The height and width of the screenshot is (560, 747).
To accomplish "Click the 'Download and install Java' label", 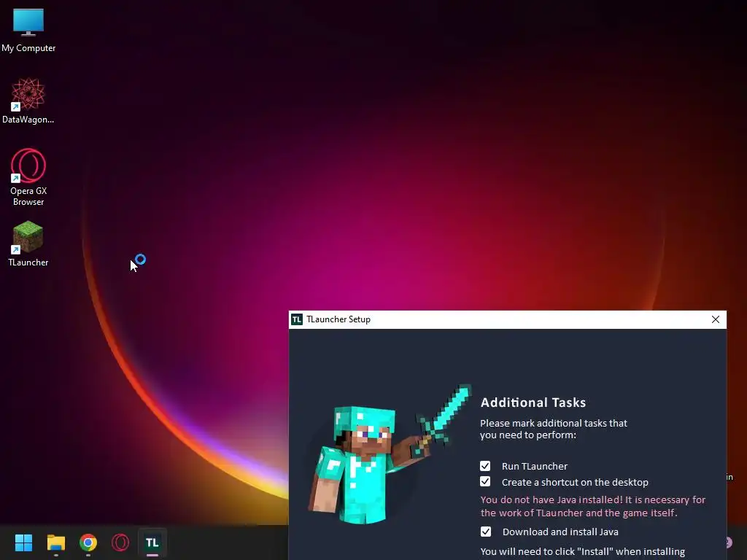I will 560,532.
